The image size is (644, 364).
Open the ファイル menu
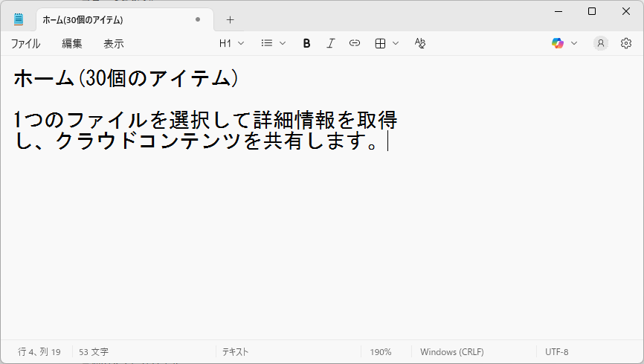click(x=25, y=43)
